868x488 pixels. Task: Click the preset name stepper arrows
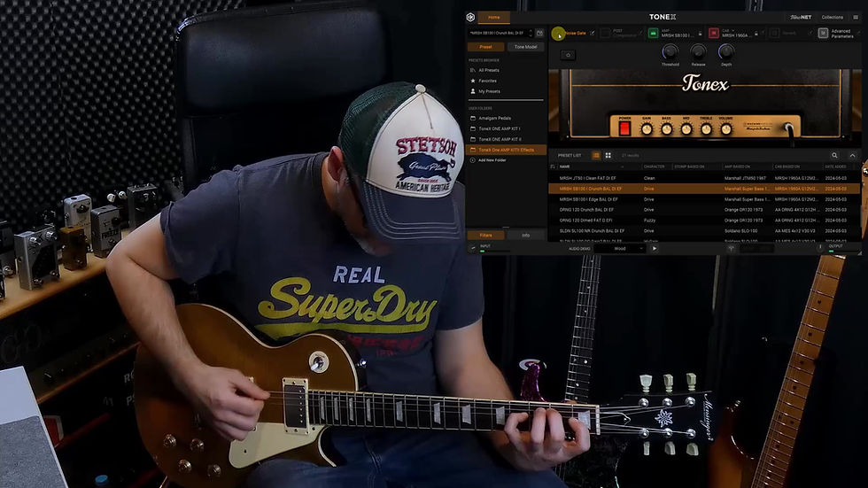coord(531,33)
